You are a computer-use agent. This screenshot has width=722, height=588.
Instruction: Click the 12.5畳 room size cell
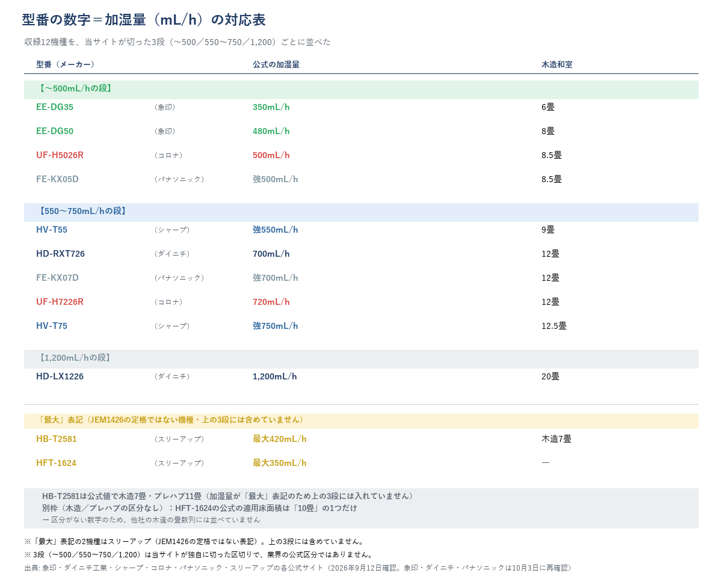(x=554, y=326)
